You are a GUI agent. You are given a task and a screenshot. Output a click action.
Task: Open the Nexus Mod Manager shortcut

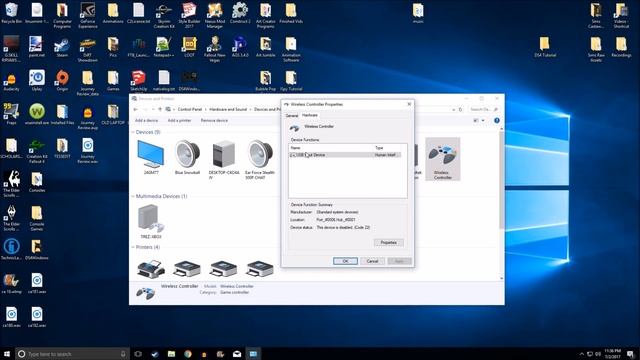[x=215, y=15]
